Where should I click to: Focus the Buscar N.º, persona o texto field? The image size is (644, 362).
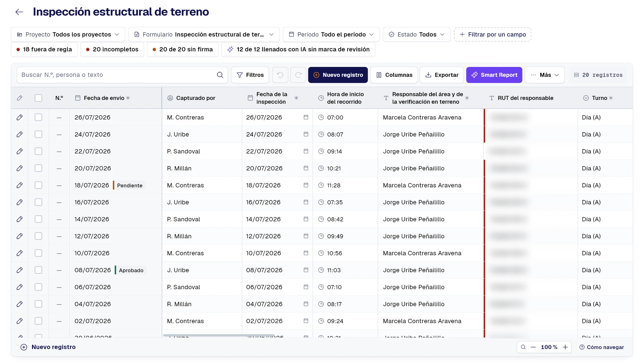(122, 75)
